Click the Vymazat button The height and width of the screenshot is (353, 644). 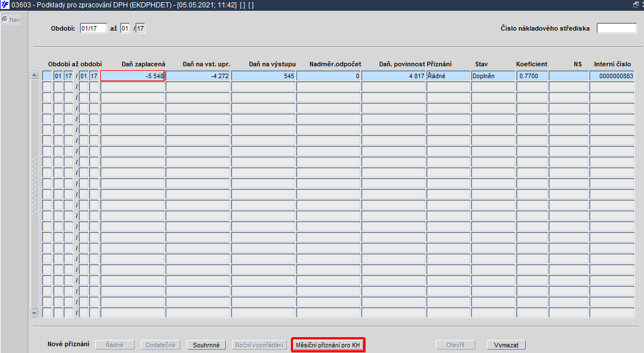[x=506, y=345]
